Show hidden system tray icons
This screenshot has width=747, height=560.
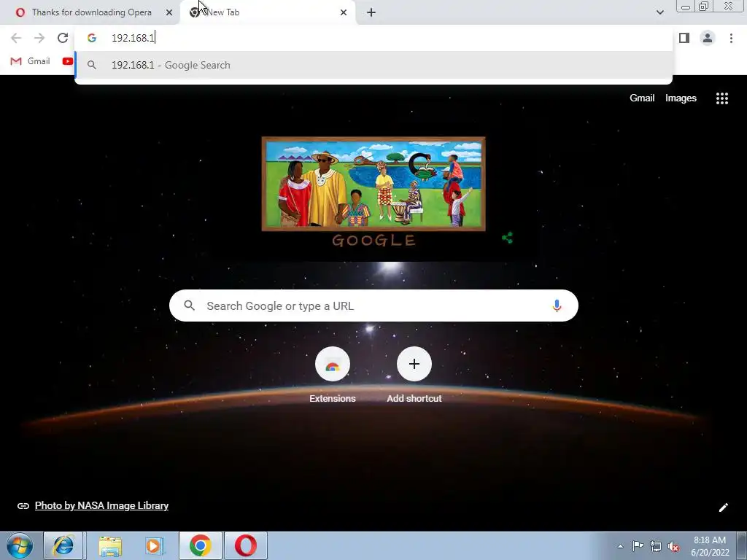[620, 546]
